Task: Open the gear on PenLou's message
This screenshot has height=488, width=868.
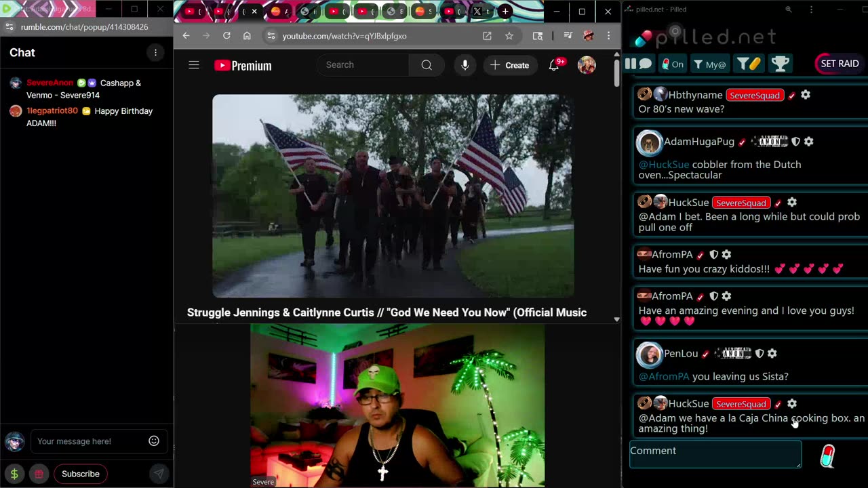Action: [x=772, y=353]
